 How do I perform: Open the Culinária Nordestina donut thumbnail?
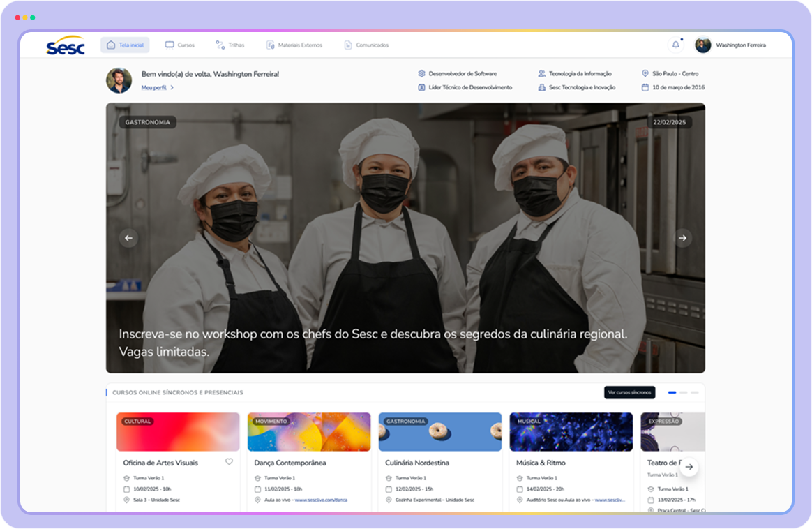(x=440, y=431)
